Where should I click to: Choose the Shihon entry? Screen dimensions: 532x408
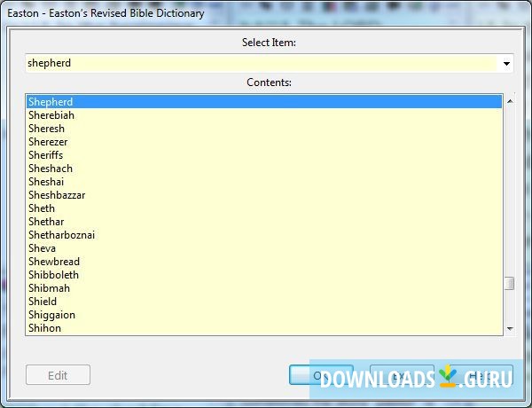(x=264, y=328)
